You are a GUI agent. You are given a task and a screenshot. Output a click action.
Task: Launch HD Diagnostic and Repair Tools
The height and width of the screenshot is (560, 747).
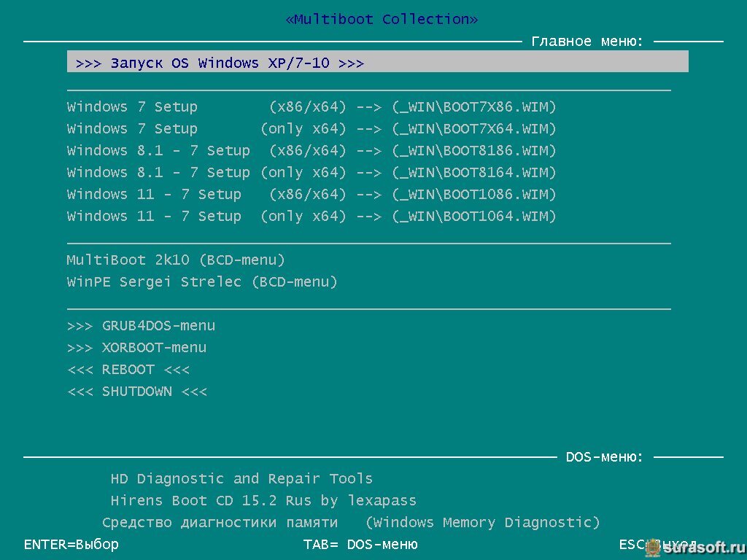pos(241,478)
